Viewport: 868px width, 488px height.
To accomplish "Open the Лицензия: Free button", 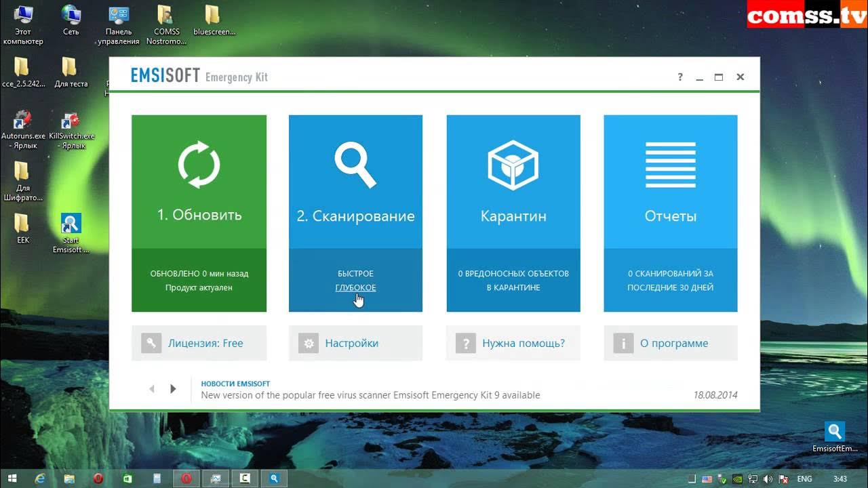I will tap(199, 343).
